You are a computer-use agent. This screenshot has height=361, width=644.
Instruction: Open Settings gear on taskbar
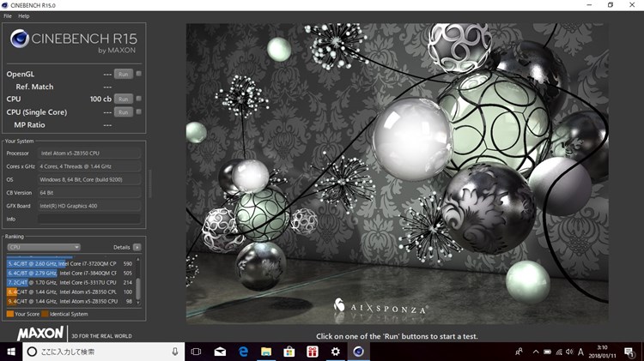coord(336,352)
